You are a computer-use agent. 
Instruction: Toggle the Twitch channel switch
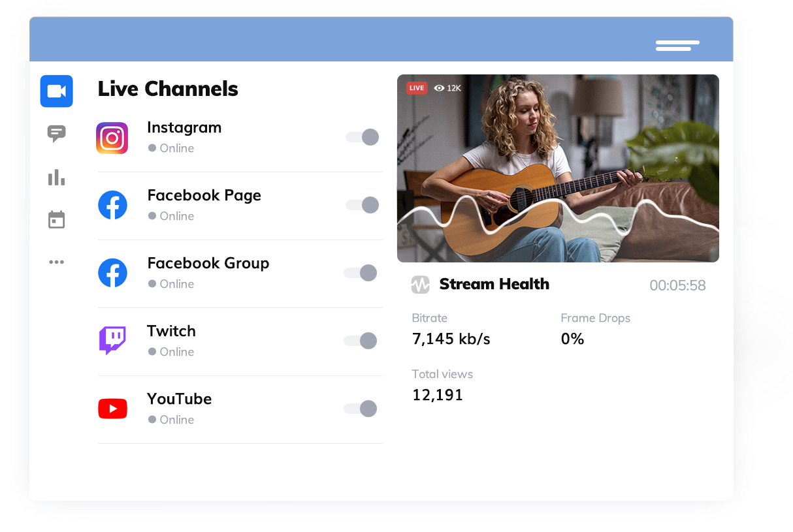(361, 341)
